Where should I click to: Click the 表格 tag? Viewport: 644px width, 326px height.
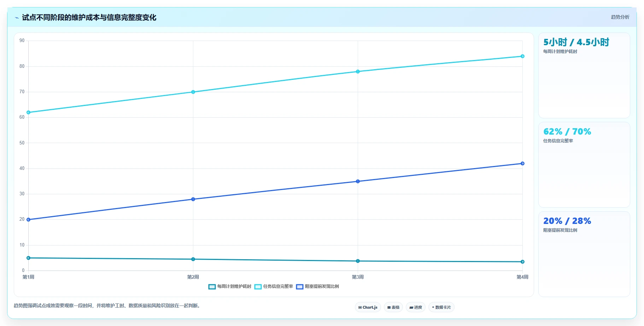[393, 307]
